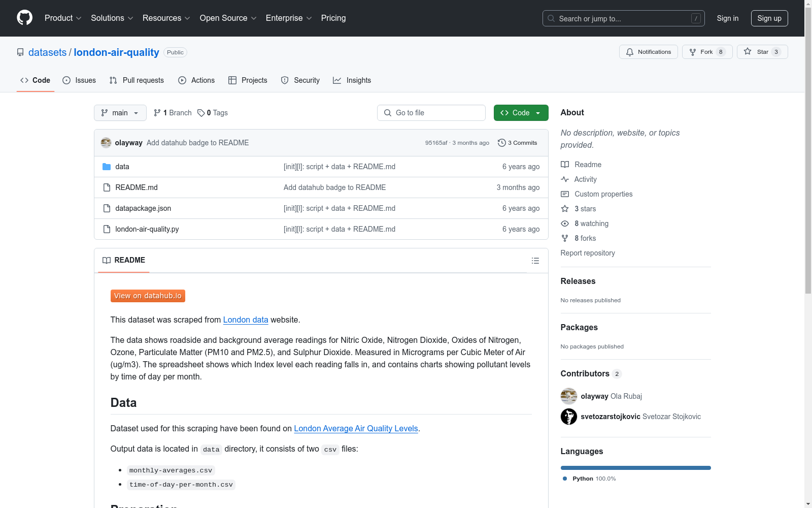Fork the repository
This screenshot has height=508, width=812.
[x=707, y=52]
